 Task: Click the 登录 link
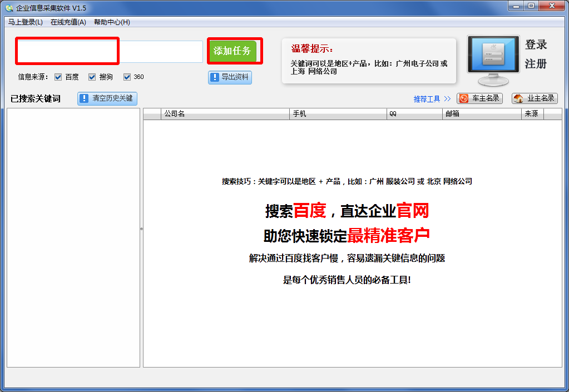tap(536, 44)
